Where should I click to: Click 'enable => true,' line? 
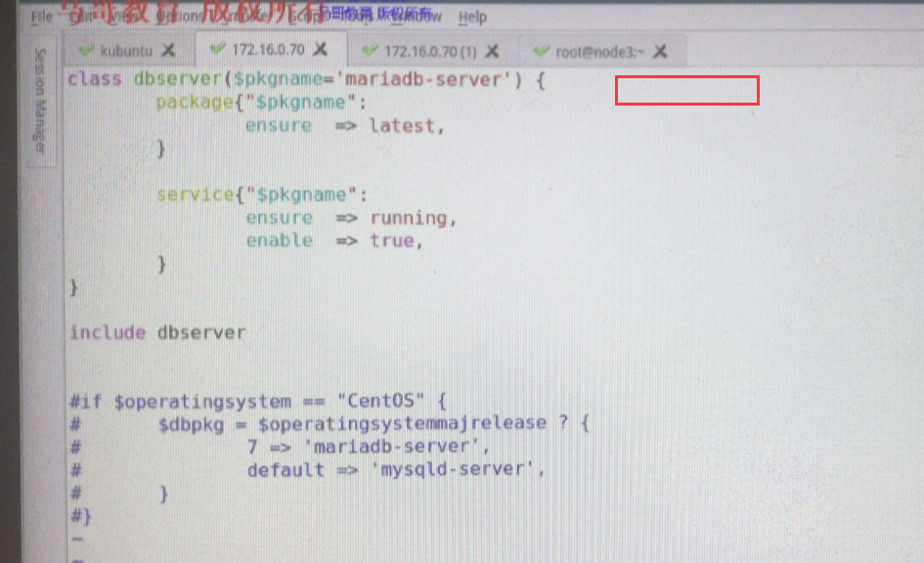tap(334, 240)
